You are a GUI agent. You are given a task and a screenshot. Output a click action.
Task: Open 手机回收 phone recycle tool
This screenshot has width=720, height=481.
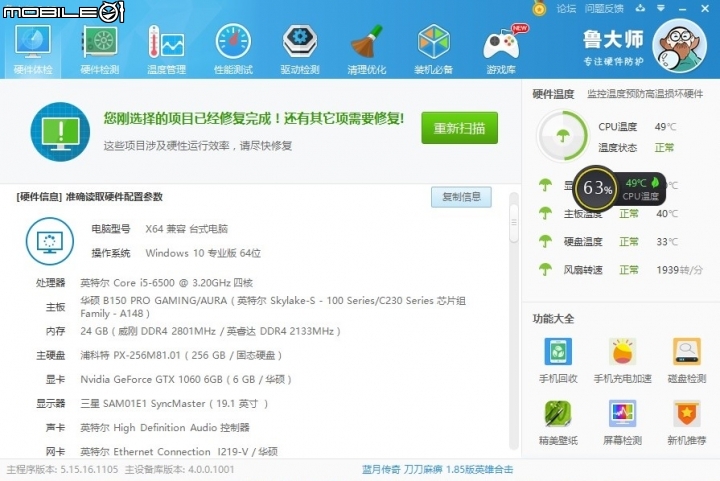point(558,361)
